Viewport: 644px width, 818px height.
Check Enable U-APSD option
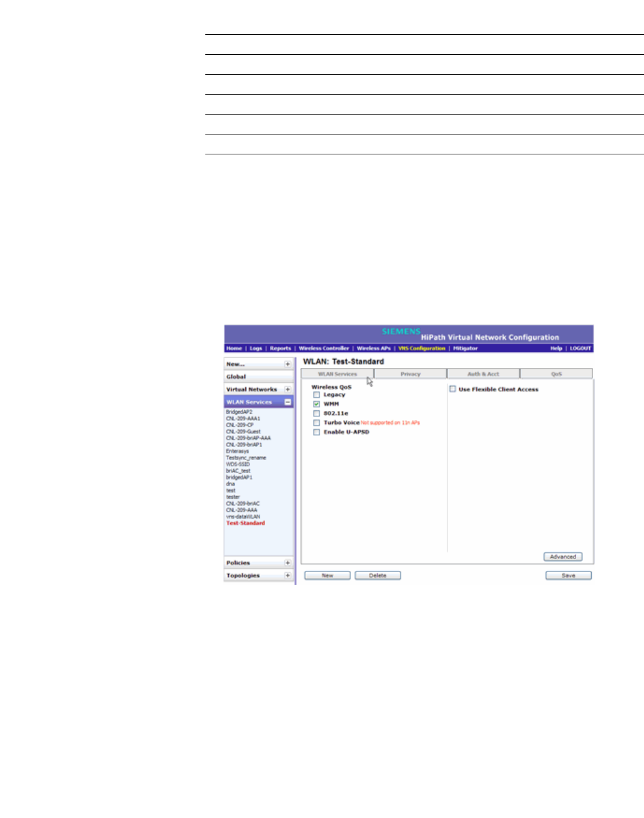coord(316,432)
